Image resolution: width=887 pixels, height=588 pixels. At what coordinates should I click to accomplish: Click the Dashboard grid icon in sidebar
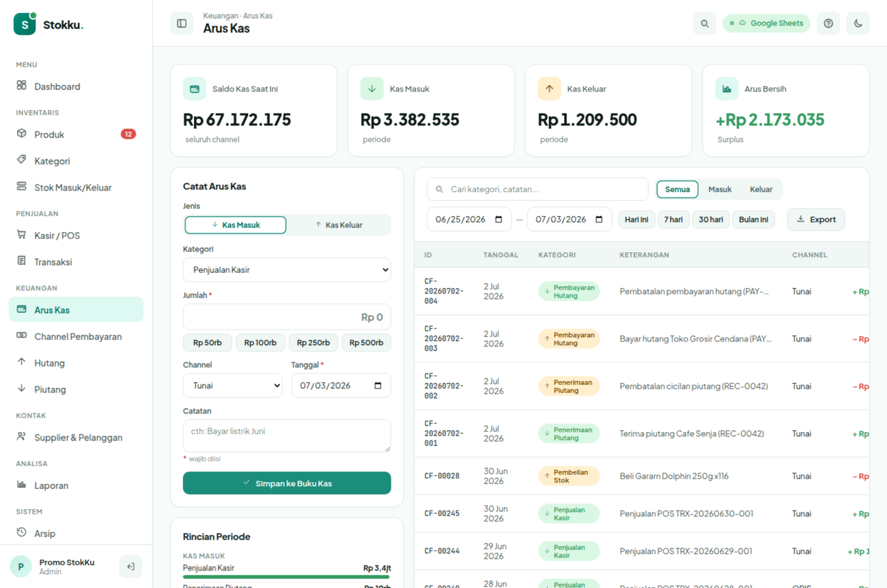tap(21, 86)
